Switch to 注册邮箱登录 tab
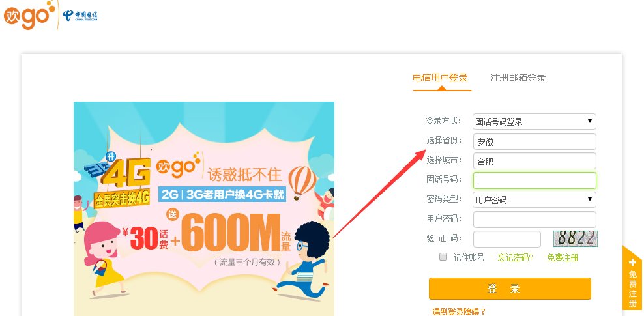Viewport: 644px width, 316px height. pyautogui.click(x=518, y=78)
